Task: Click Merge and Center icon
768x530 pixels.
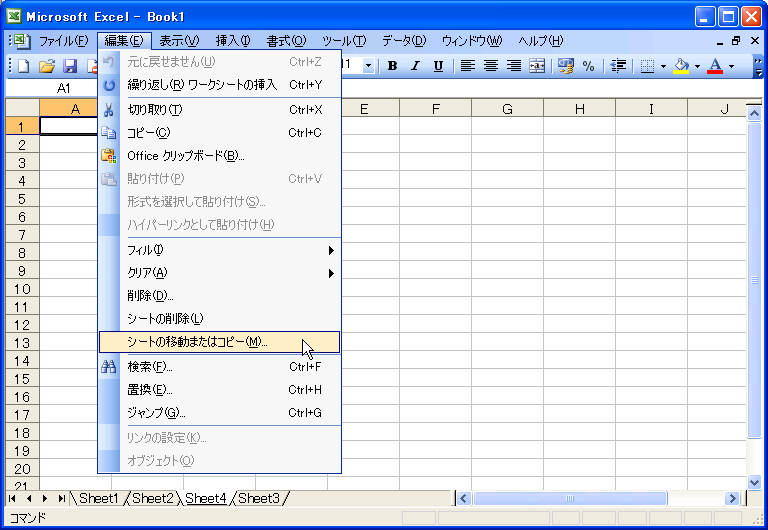Action: click(x=537, y=66)
